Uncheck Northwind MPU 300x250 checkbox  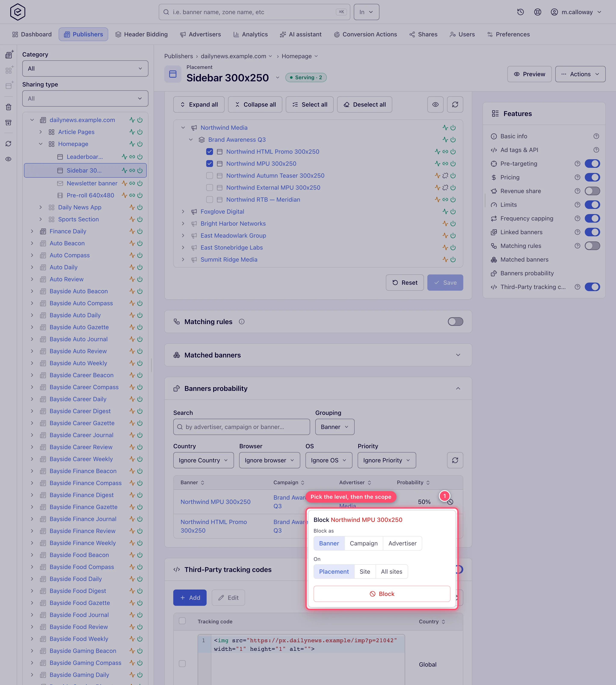click(x=210, y=164)
